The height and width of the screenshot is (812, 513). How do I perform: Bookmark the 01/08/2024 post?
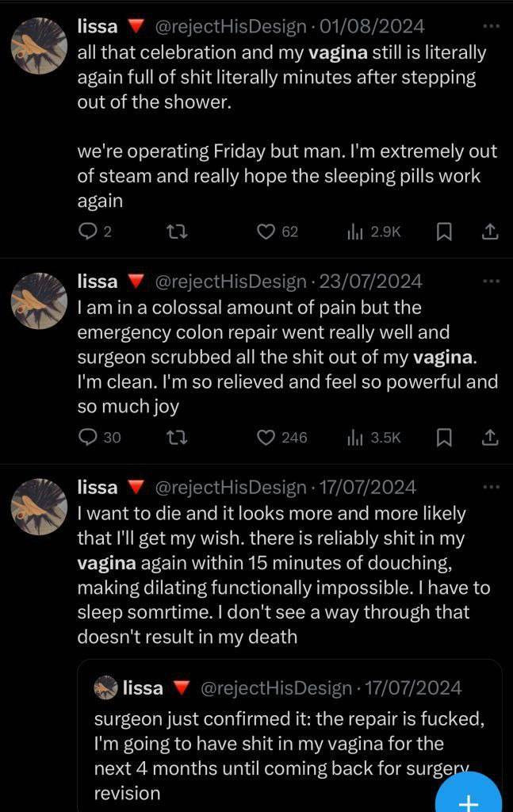click(445, 232)
